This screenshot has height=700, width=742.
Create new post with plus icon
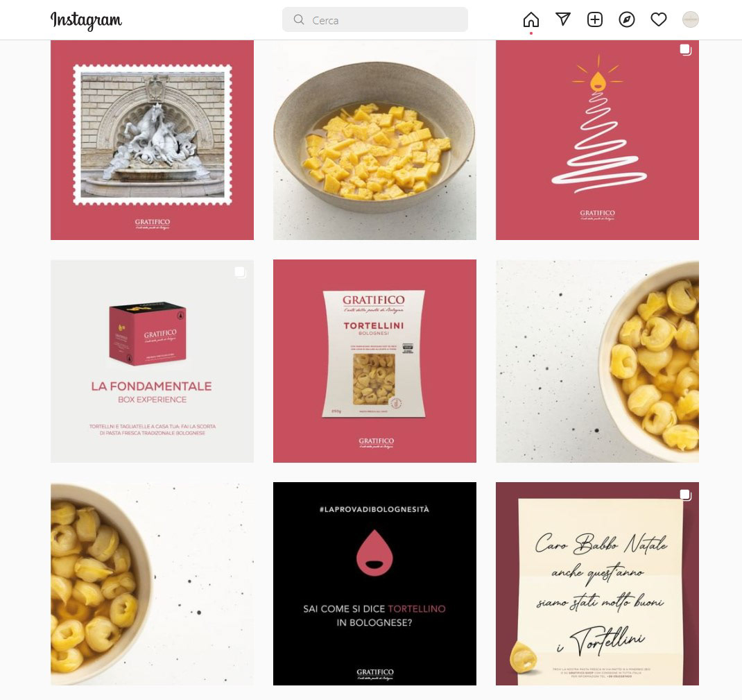click(595, 19)
